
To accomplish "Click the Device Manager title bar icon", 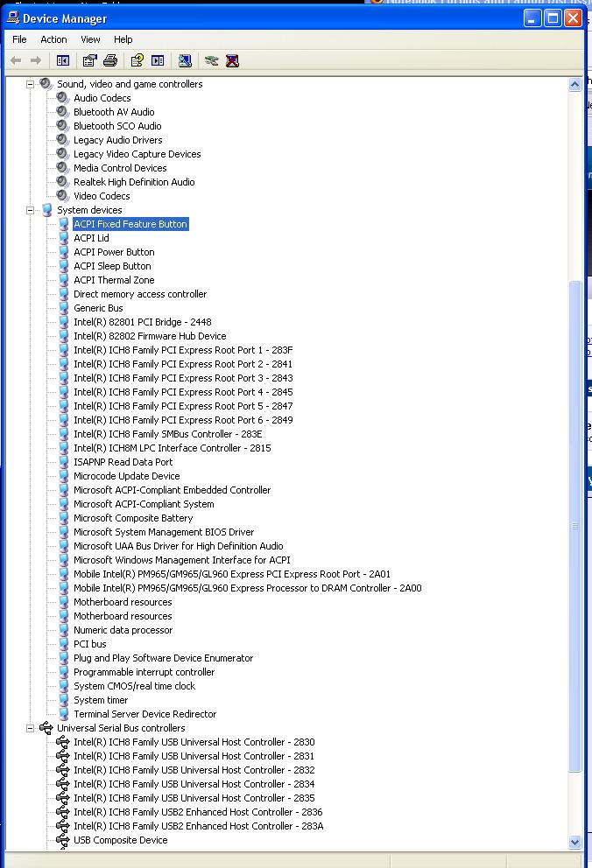I will click(x=13, y=17).
